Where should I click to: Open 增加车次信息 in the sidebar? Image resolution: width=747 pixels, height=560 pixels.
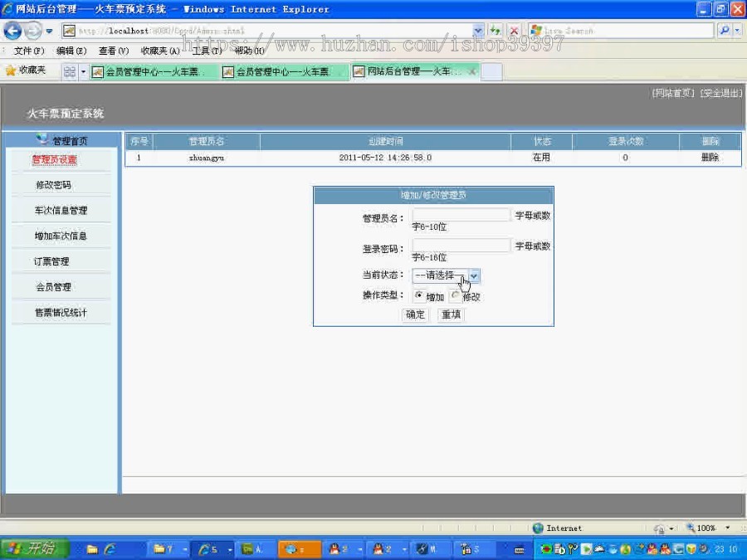coord(61,236)
